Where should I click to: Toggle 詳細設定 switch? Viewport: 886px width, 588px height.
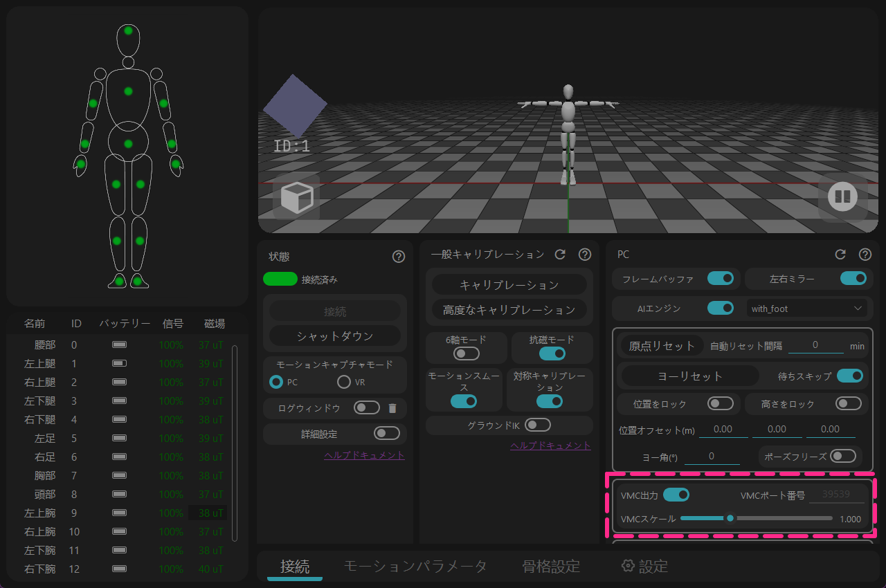click(x=387, y=433)
